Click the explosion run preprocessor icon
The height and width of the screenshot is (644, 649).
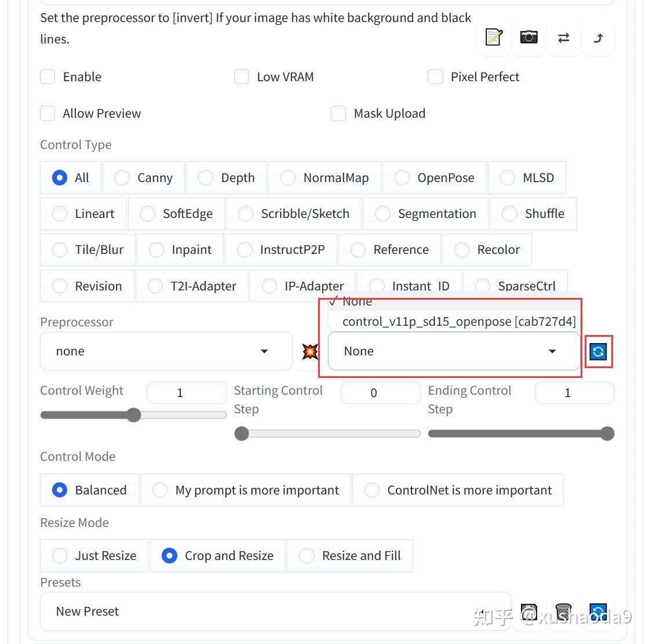click(x=310, y=351)
